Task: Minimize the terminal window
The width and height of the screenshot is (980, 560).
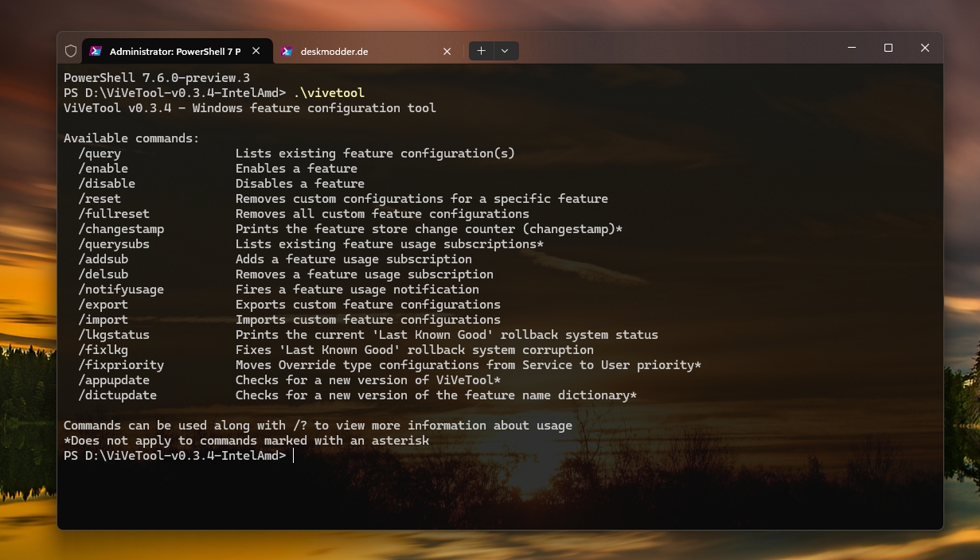Action: click(852, 48)
